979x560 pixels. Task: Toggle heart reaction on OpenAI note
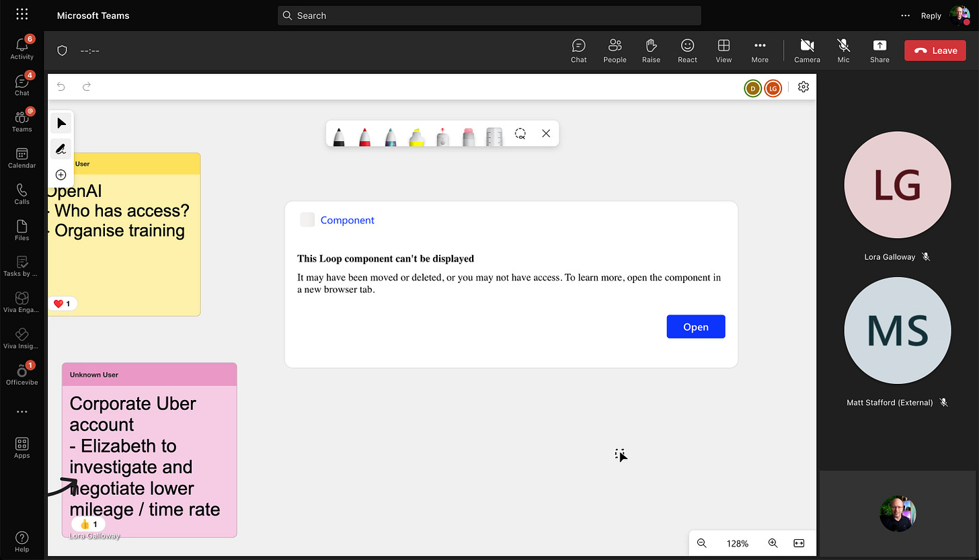[x=62, y=304]
